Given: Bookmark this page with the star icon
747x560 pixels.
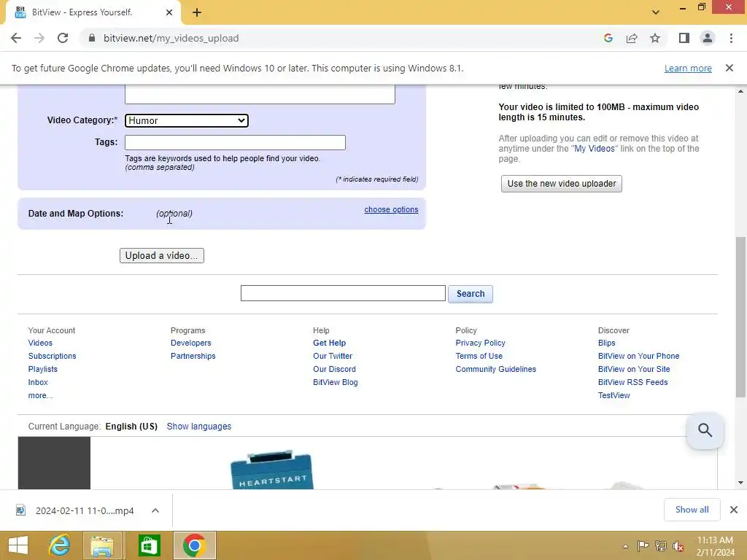Looking at the screenshot, I should [655, 38].
